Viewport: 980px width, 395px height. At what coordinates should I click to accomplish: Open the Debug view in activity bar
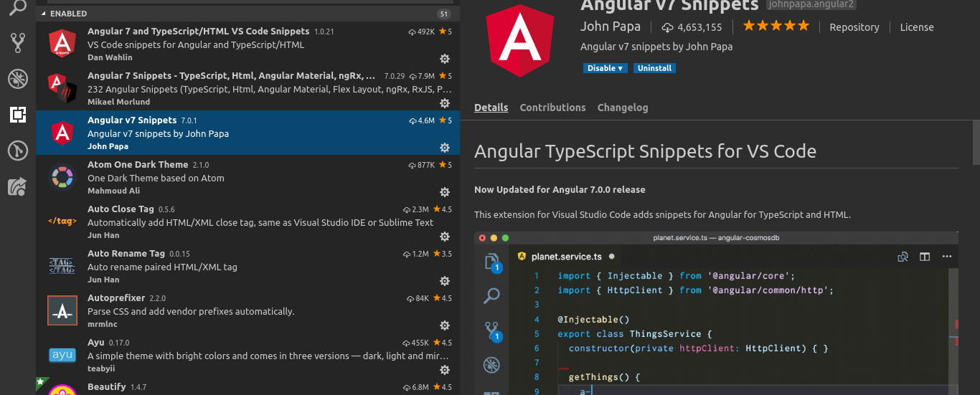pyautogui.click(x=17, y=79)
